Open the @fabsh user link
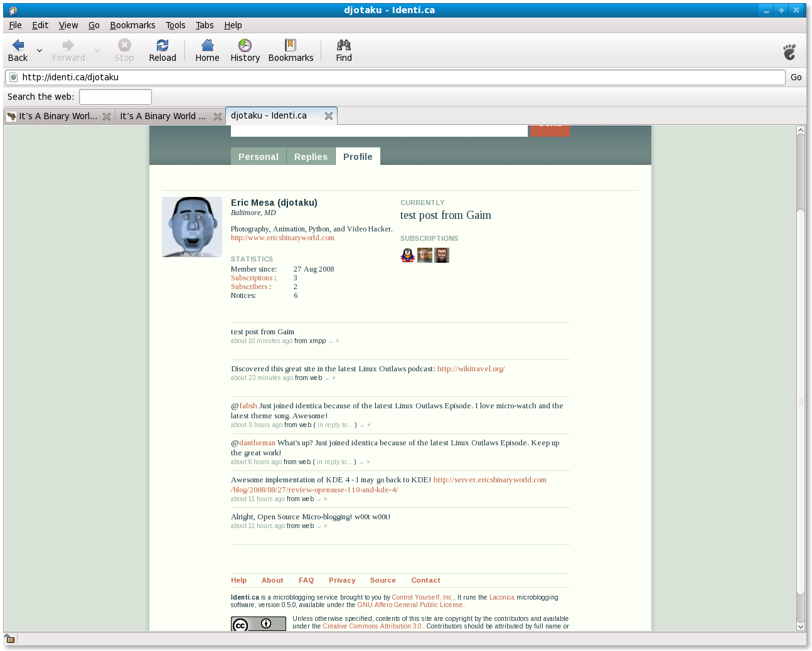Viewport: 812px width, 651px height. pos(248,406)
